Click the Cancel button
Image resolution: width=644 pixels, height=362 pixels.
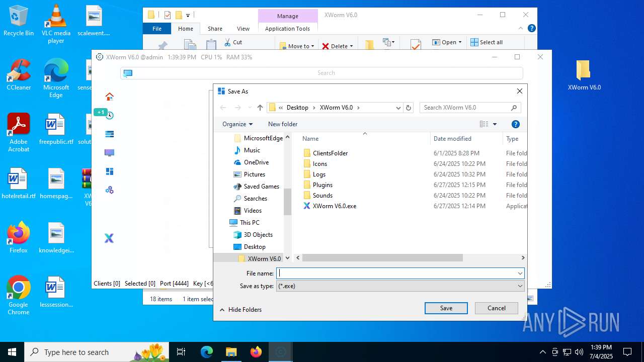pyautogui.click(x=497, y=308)
